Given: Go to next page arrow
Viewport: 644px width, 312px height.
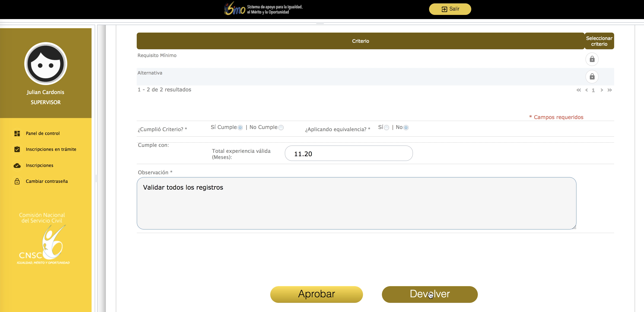Looking at the screenshot, I should [x=602, y=90].
